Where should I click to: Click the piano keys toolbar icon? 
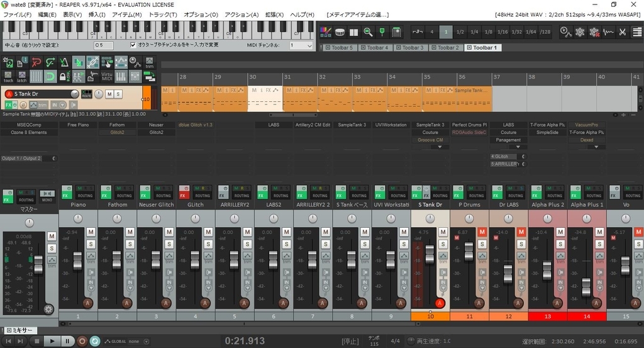(121, 76)
